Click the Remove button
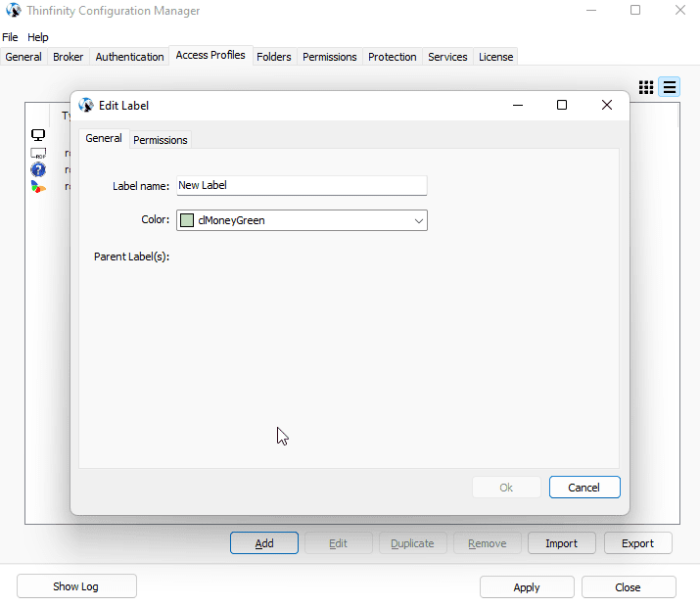This screenshot has height=607, width=700. [487, 543]
